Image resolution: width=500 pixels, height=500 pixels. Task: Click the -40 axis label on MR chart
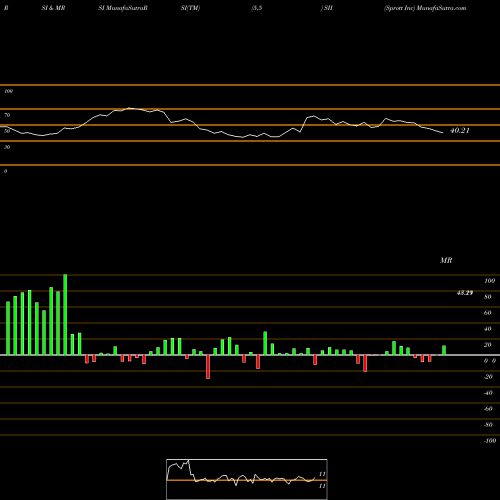click(x=488, y=393)
